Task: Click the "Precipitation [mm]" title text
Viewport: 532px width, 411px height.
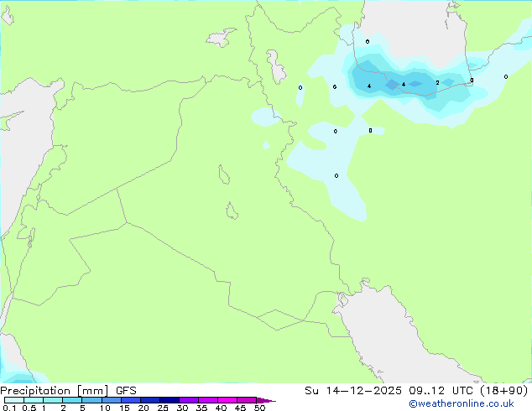Action: [55, 391]
